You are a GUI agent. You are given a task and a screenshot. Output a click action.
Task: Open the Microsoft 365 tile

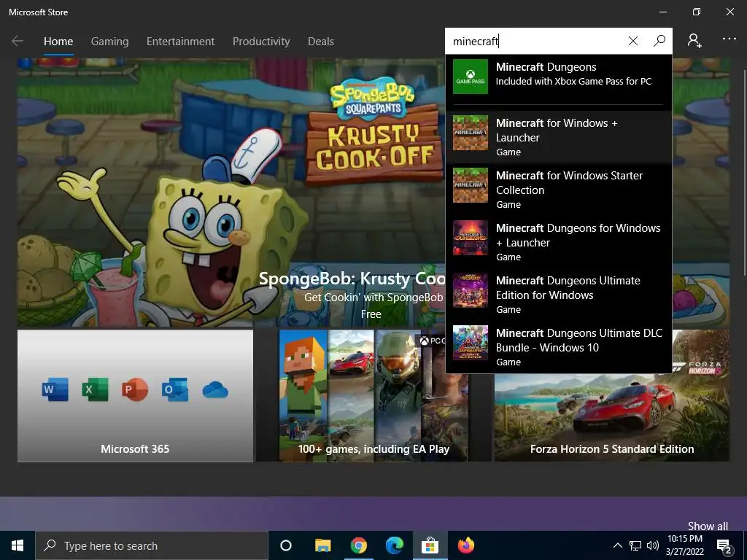(x=135, y=396)
